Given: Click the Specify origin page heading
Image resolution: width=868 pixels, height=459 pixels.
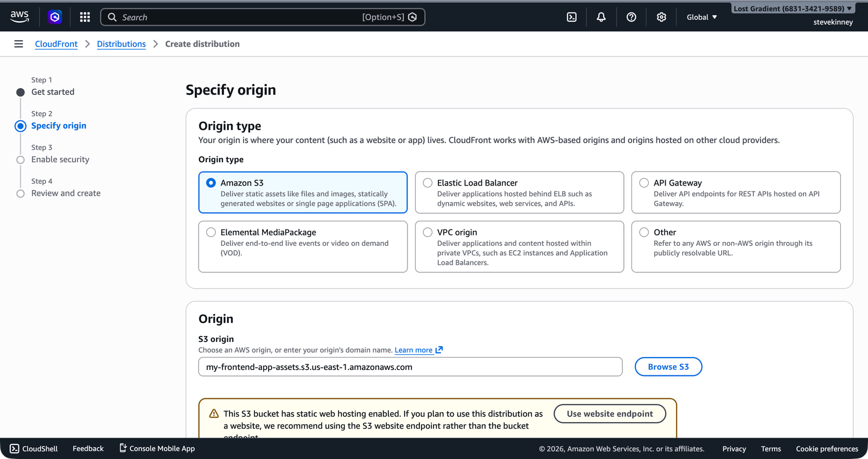Looking at the screenshot, I should click(x=231, y=90).
